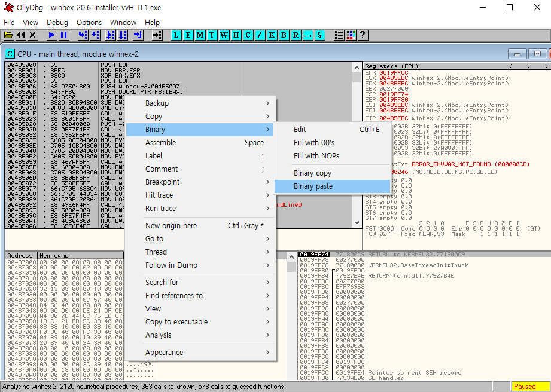
Task: Choose Assemble from context menu
Action: coord(200,142)
